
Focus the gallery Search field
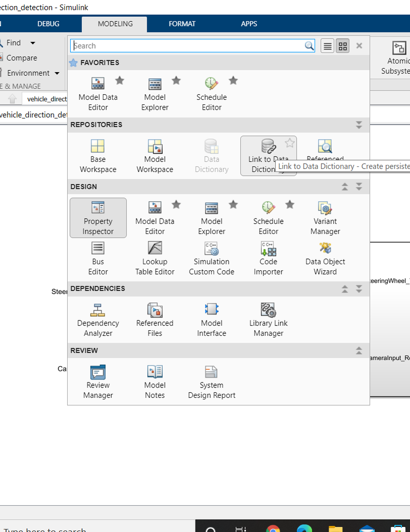(193, 46)
